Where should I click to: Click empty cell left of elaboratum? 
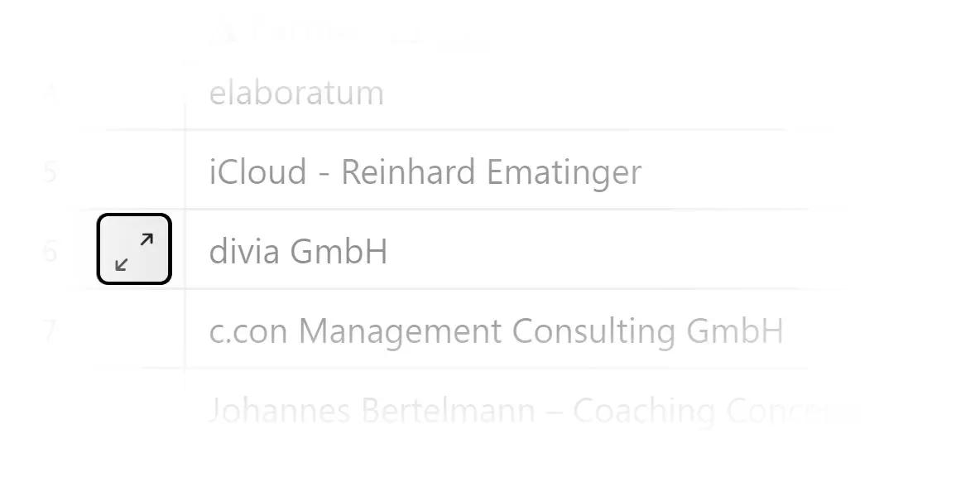[x=134, y=93]
